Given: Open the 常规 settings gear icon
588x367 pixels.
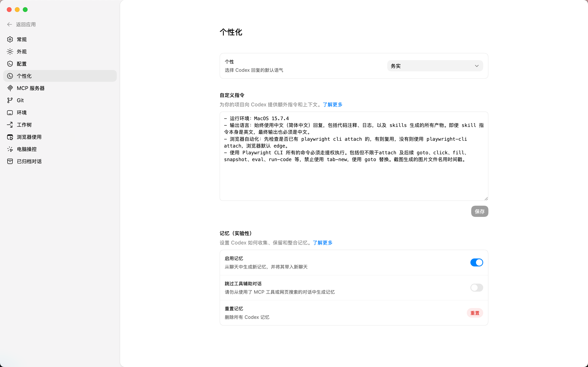Looking at the screenshot, I should click(x=10, y=39).
